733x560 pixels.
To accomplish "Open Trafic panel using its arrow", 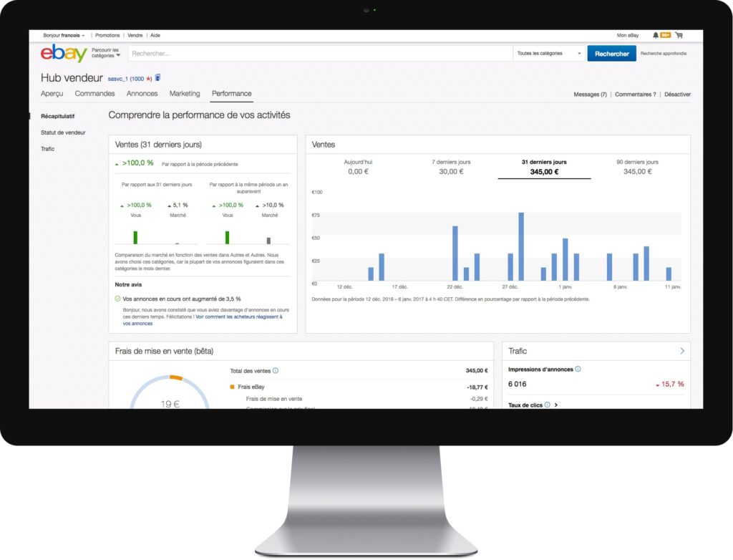I will [x=682, y=351].
